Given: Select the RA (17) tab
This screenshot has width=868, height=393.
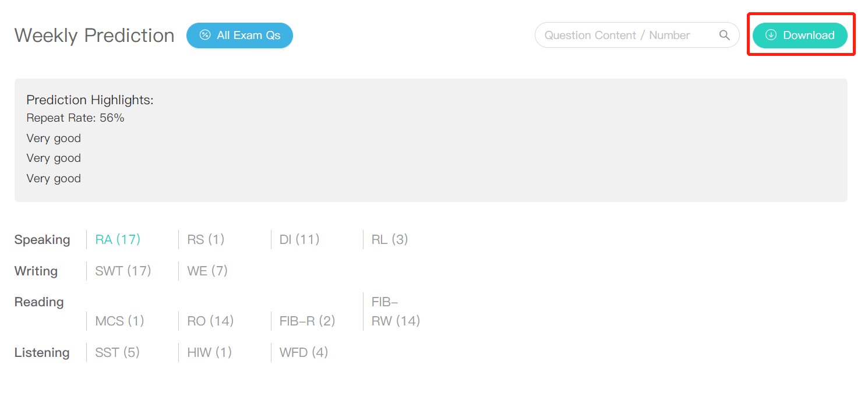Looking at the screenshot, I should coord(118,239).
